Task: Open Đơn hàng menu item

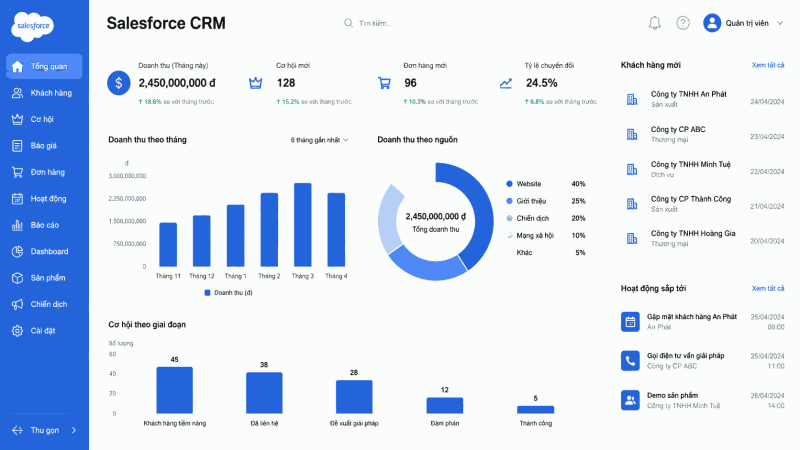Action: (44, 172)
